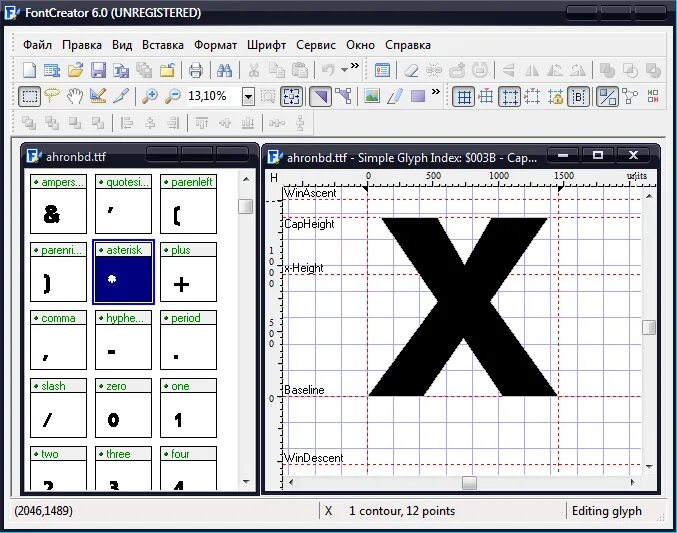Click glyph list scroll down arrow
This screenshot has width=677, height=533.
pyautogui.click(x=246, y=481)
